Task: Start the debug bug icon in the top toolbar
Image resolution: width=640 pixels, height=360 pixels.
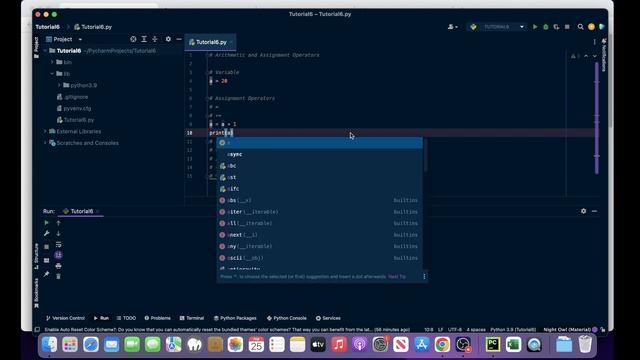Action: pos(546,27)
